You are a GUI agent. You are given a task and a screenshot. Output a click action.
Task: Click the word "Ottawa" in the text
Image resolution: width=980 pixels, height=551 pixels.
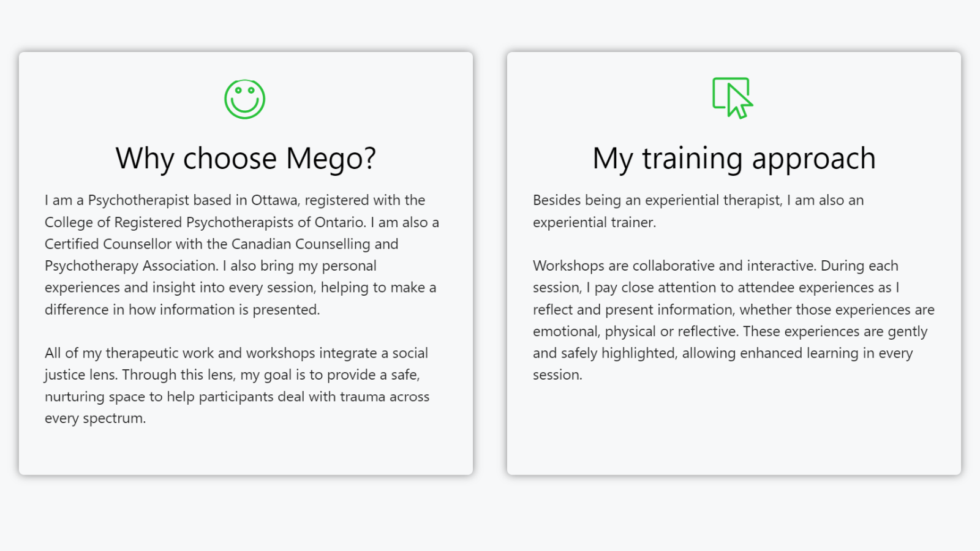(x=274, y=200)
